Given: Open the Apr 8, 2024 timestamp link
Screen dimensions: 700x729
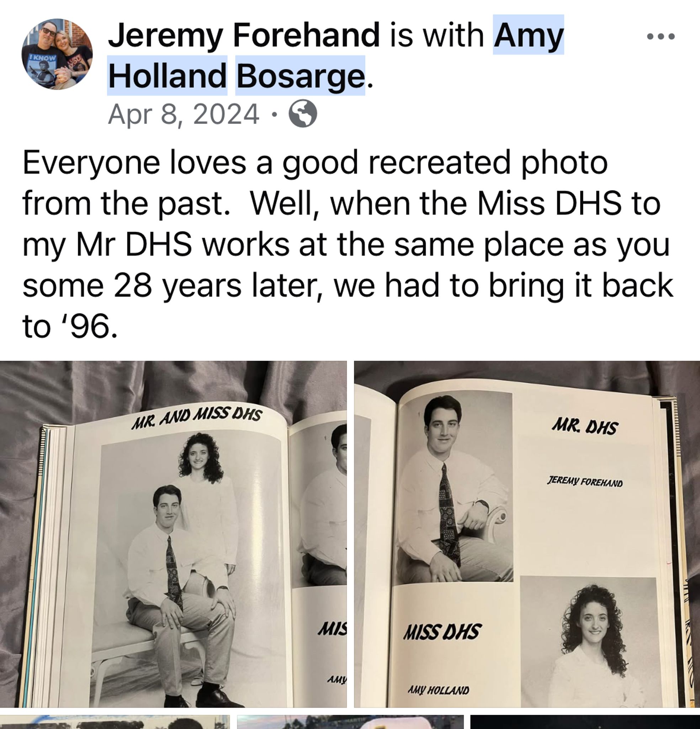Looking at the screenshot, I should [x=183, y=114].
